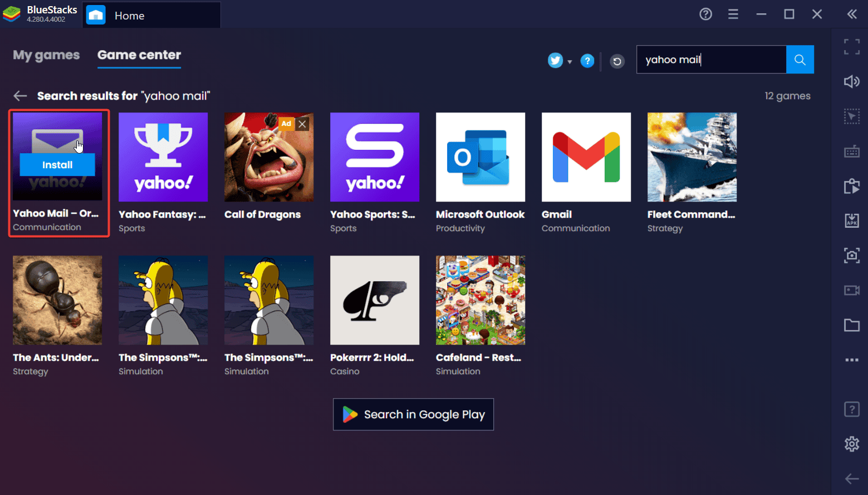Open The Ants: Underground thumbnail

click(57, 300)
